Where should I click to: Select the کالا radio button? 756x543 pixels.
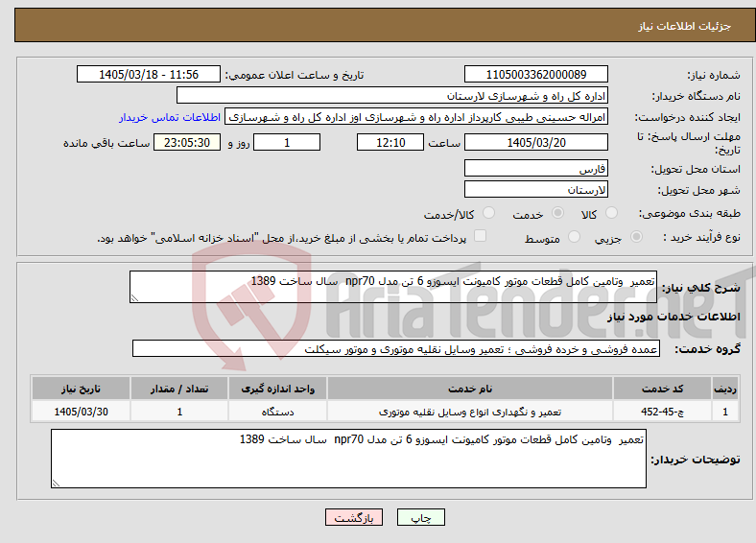click(611, 213)
